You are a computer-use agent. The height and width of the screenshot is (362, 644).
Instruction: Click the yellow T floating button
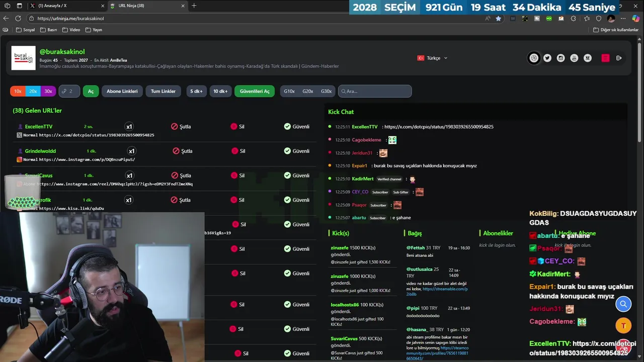(x=623, y=325)
